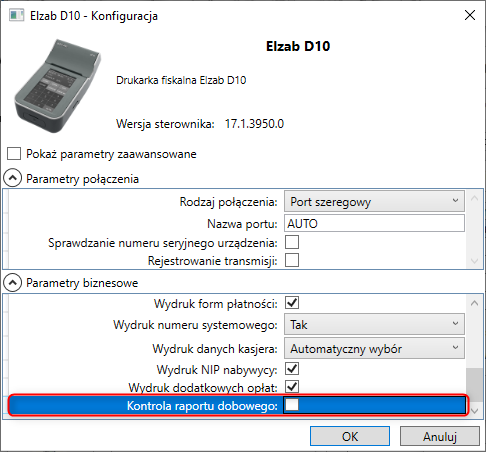Click the Nazwa portu label
This screenshot has height=452, width=486.
tap(242, 224)
